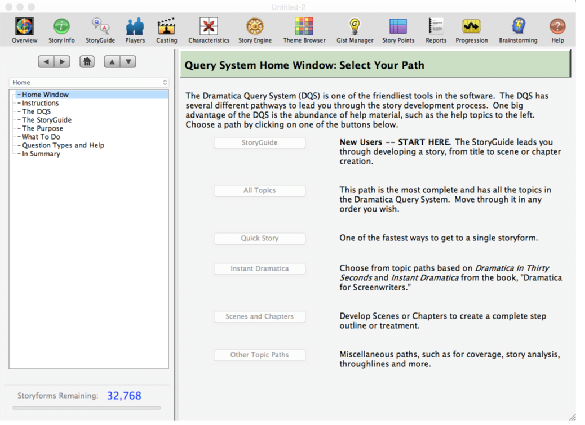Select Instructions in the topic list
This screenshot has height=425, width=585.
pyautogui.click(x=40, y=103)
